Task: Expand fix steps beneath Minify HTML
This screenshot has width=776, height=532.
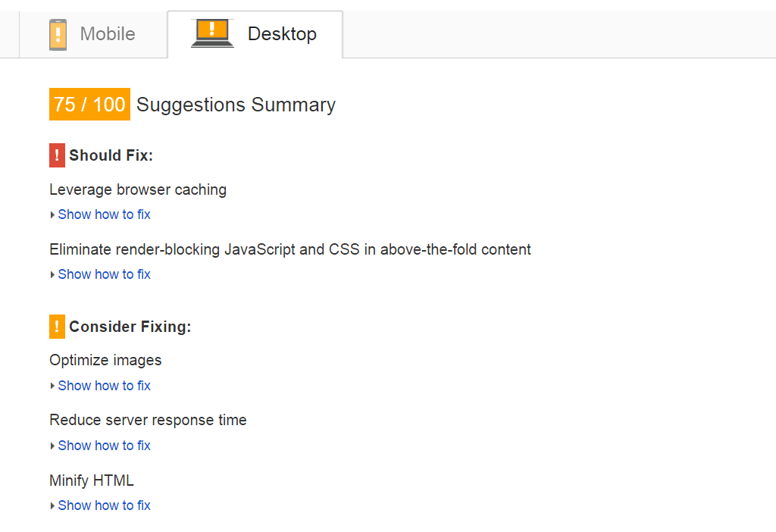Action: click(x=104, y=505)
